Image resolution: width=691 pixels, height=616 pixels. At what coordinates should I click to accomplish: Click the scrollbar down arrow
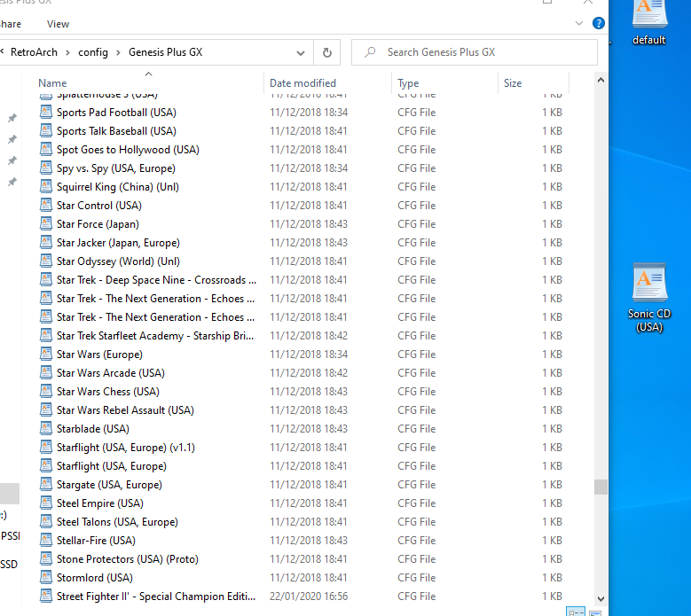[x=601, y=598]
